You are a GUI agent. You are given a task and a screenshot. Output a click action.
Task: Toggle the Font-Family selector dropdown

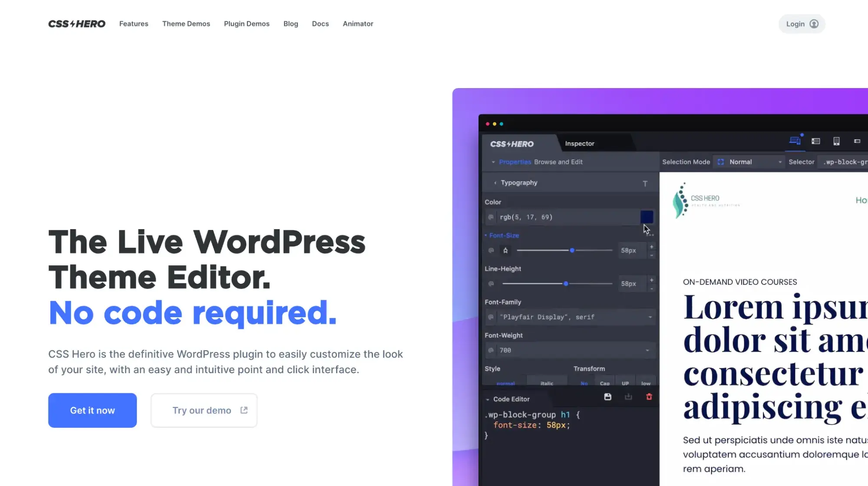tap(650, 317)
